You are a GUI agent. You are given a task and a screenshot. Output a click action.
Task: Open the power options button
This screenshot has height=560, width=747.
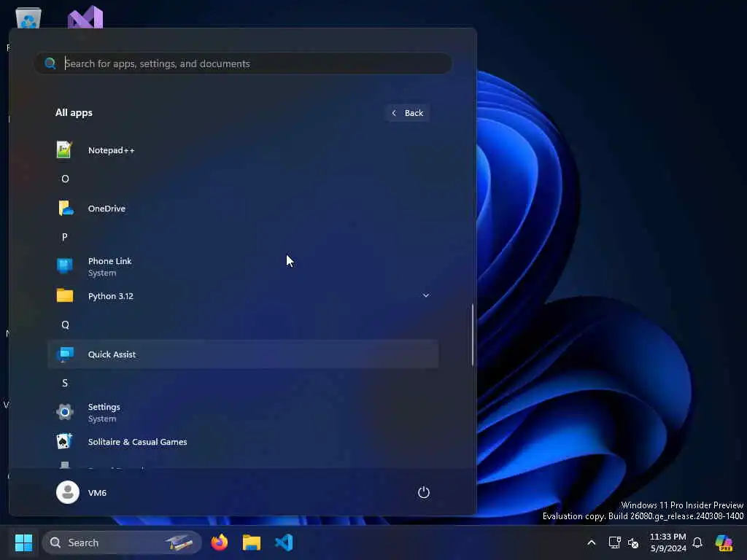click(424, 492)
